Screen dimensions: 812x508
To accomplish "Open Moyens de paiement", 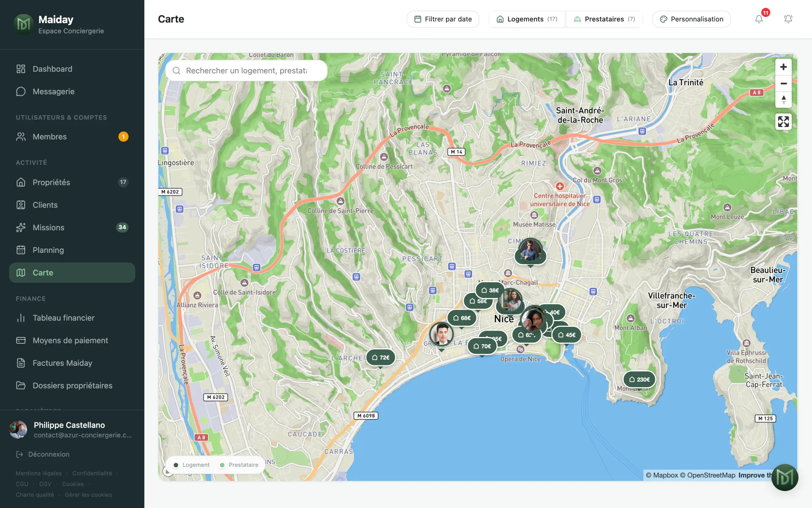I will pyautogui.click(x=72, y=340).
